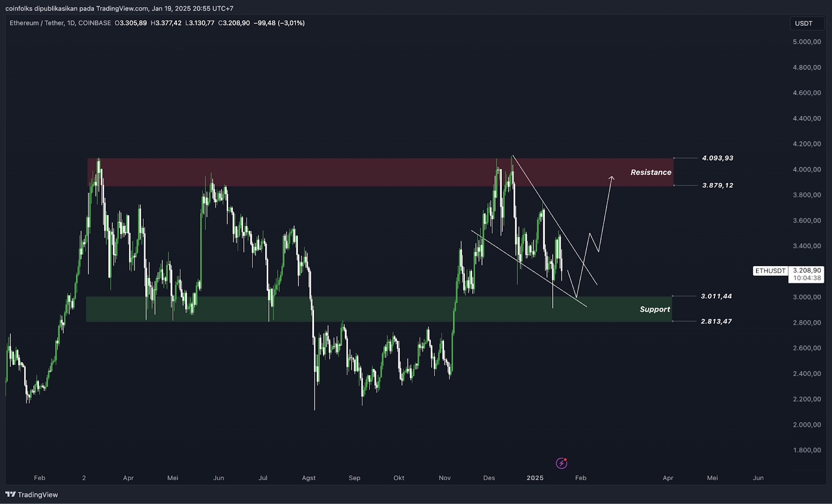Click the current price 3.208,90 on the price axis

click(807, 270)
